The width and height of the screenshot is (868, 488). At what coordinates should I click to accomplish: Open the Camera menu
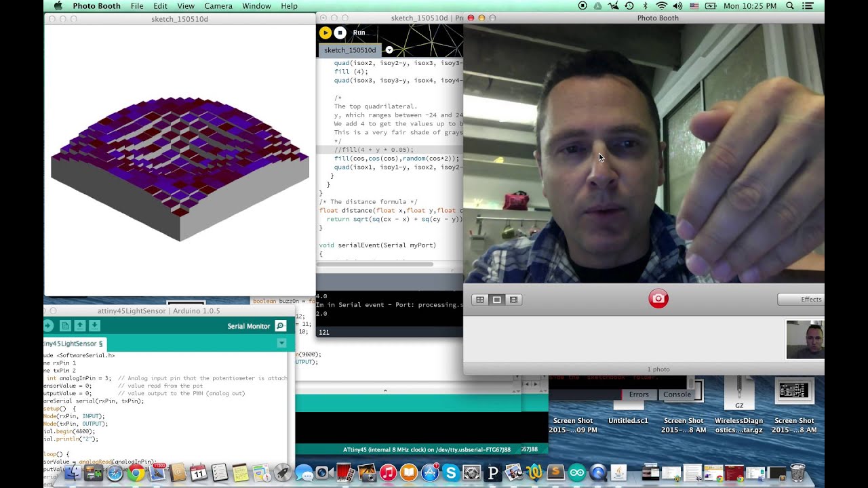click(x=218, y=6)
